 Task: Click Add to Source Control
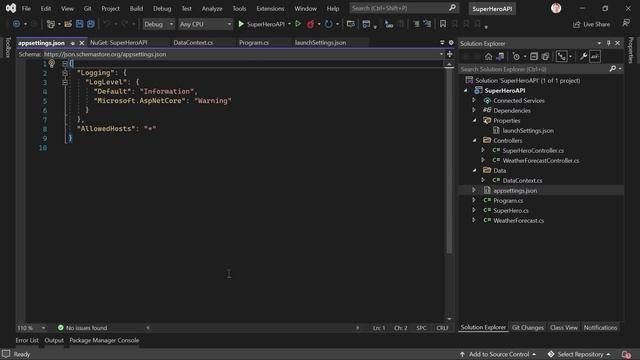(x=498, y=354)
